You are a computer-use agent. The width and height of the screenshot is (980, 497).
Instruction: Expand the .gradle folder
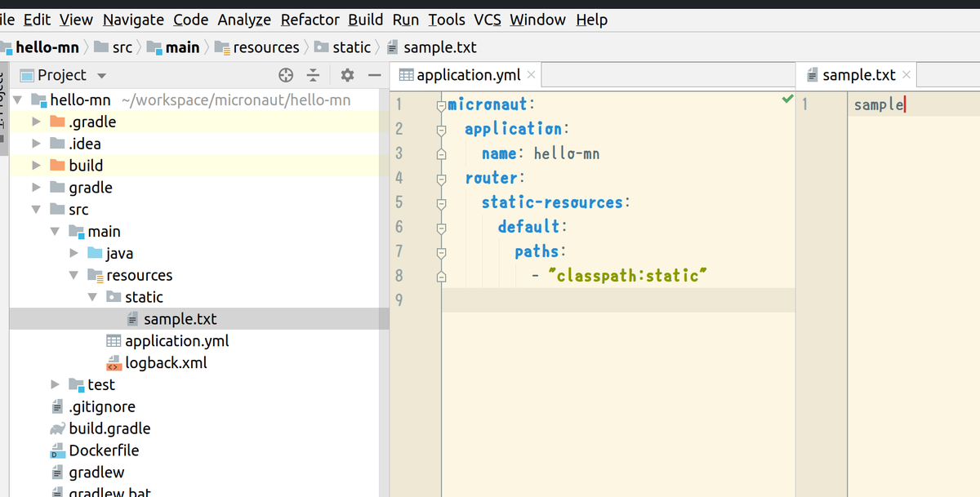35,122
